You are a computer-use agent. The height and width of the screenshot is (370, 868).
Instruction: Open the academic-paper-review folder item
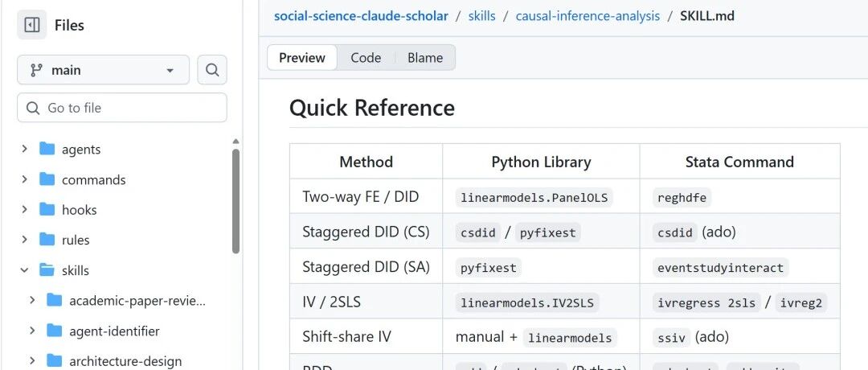(x=137, y=301)
